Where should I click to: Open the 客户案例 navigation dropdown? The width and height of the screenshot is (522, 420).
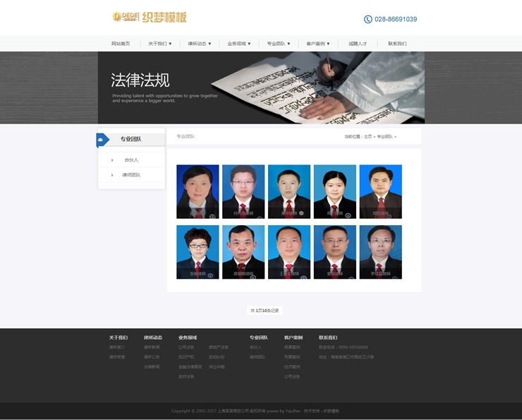click(x=318, y=44)
